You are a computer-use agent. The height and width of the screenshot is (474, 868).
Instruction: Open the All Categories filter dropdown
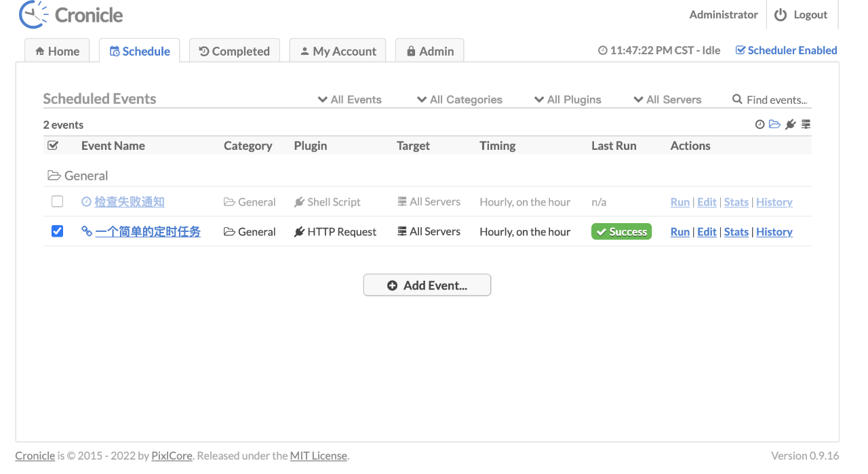(x=460, y=100)
